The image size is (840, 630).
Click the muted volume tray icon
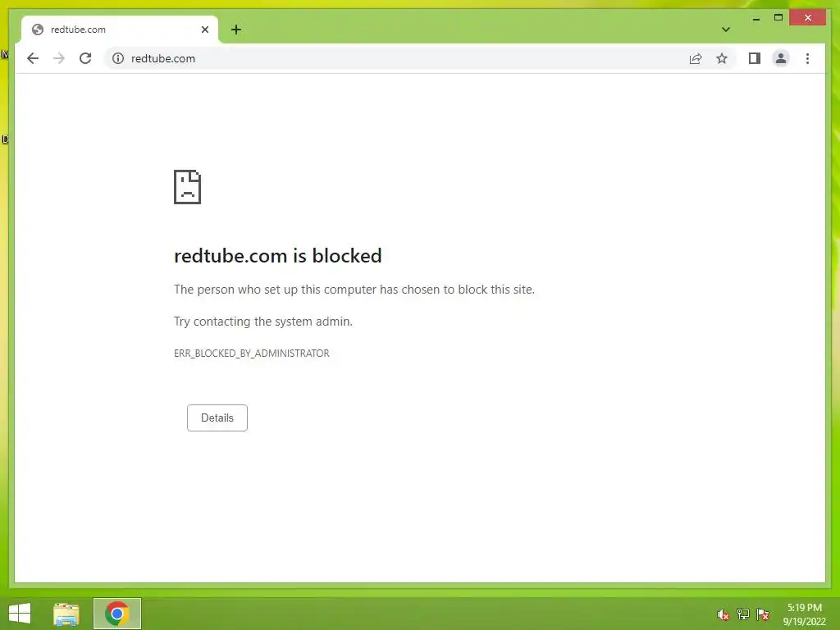coord(724,614)
